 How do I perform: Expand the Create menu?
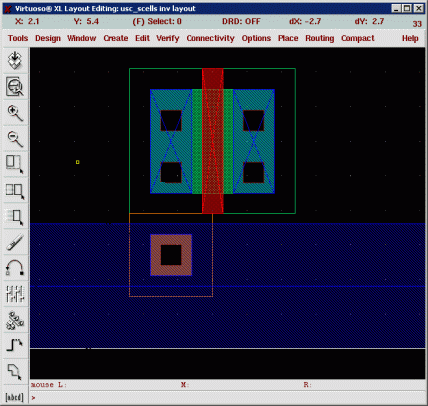tap(116, 38)
